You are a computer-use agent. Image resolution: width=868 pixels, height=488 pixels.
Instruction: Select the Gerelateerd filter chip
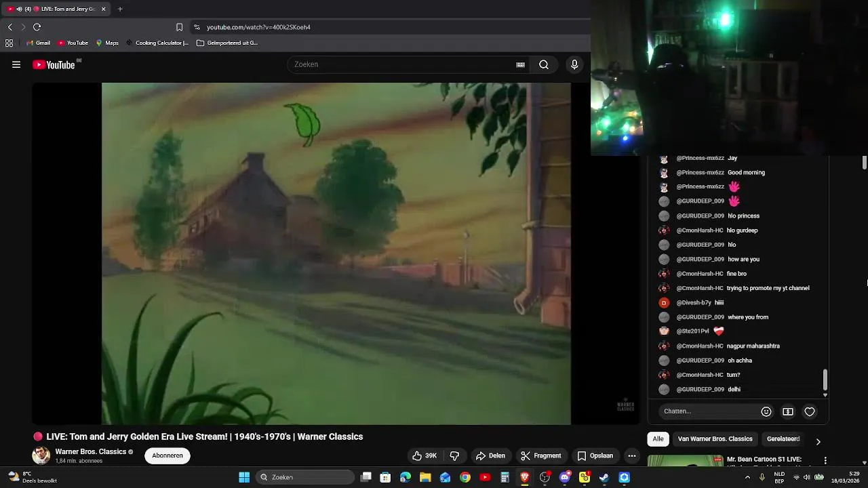click(x=783, y=439)
